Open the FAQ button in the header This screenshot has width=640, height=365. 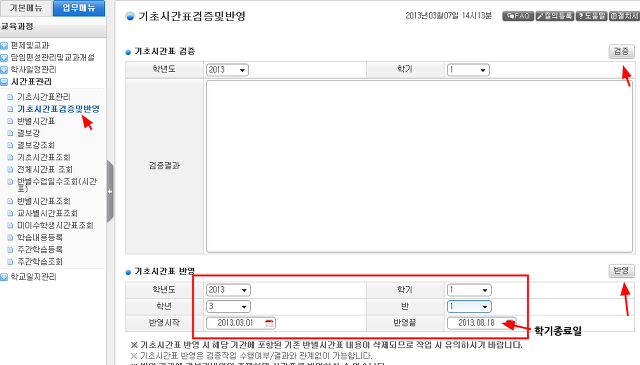(x=518, y=16)
